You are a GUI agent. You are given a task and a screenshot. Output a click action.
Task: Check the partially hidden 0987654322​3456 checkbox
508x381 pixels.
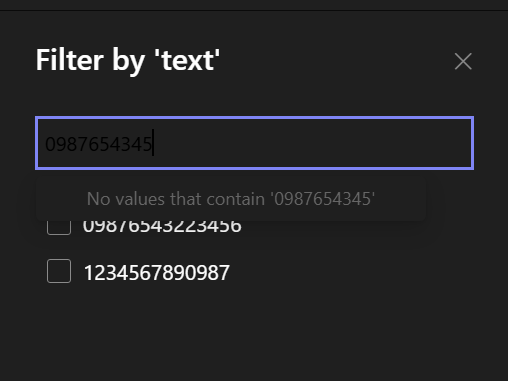tap(59, 228)
